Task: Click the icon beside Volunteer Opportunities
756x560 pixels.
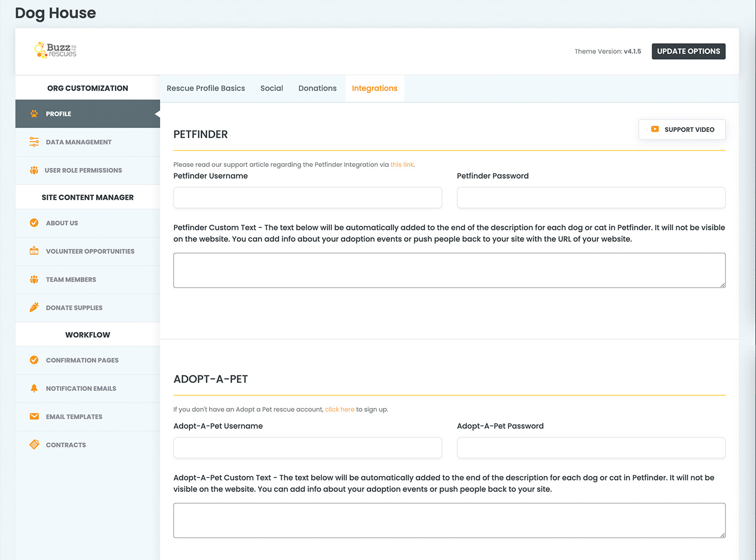Action: [34, 251]
